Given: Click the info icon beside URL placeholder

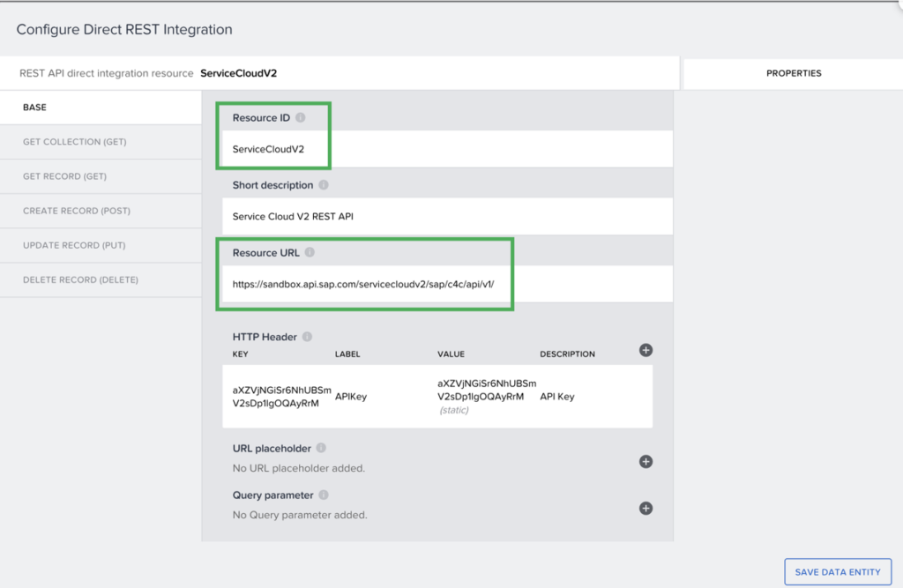Looking at the screenshot, I should pyautogui.click(x=321, y=449).
